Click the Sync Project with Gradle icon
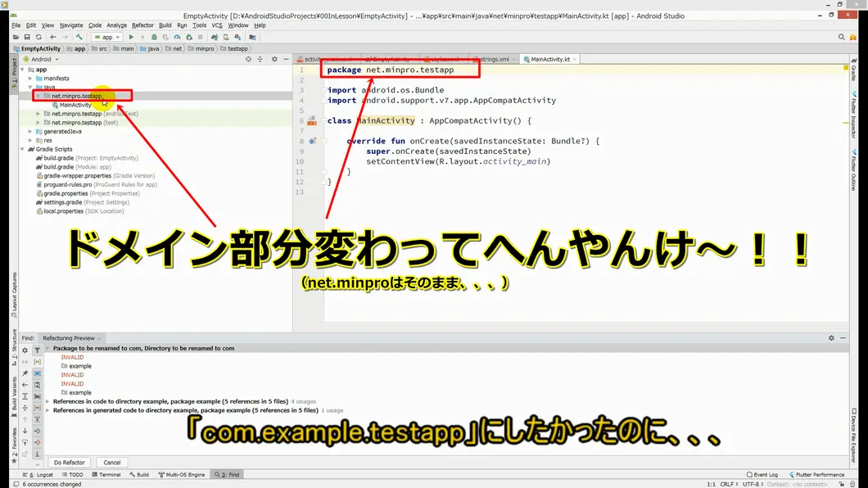The width and height of the screenshot is (868, 488). tap(215, 37)
